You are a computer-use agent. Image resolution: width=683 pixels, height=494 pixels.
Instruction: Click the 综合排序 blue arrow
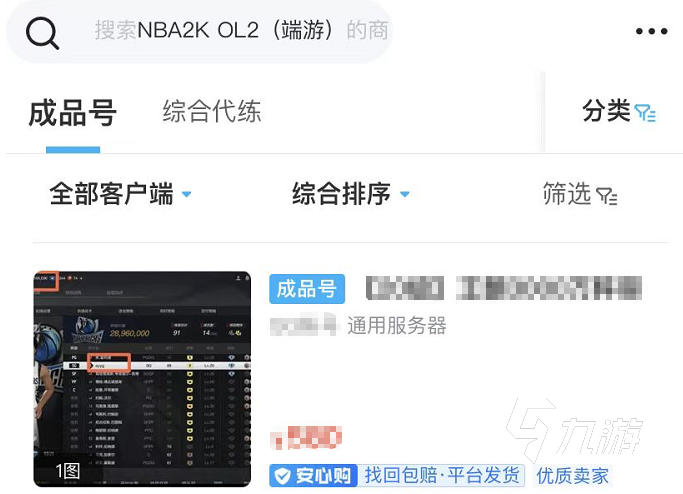coord(405,194)
